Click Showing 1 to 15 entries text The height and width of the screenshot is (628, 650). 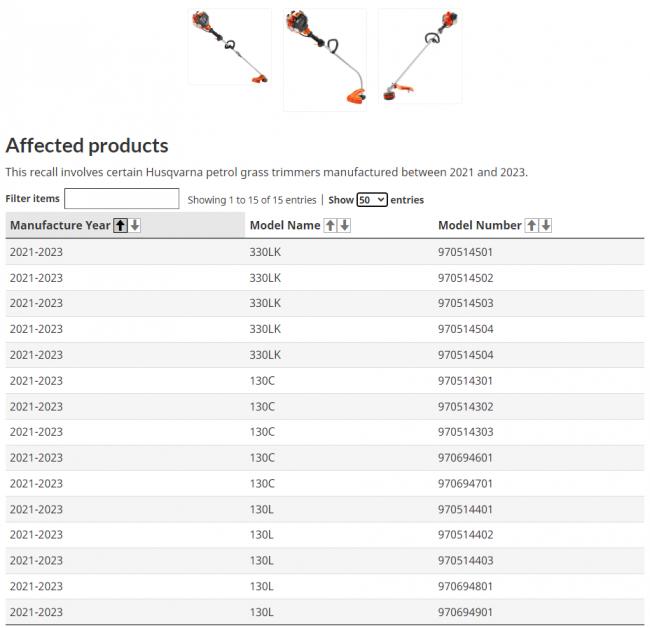pos(252,200)
